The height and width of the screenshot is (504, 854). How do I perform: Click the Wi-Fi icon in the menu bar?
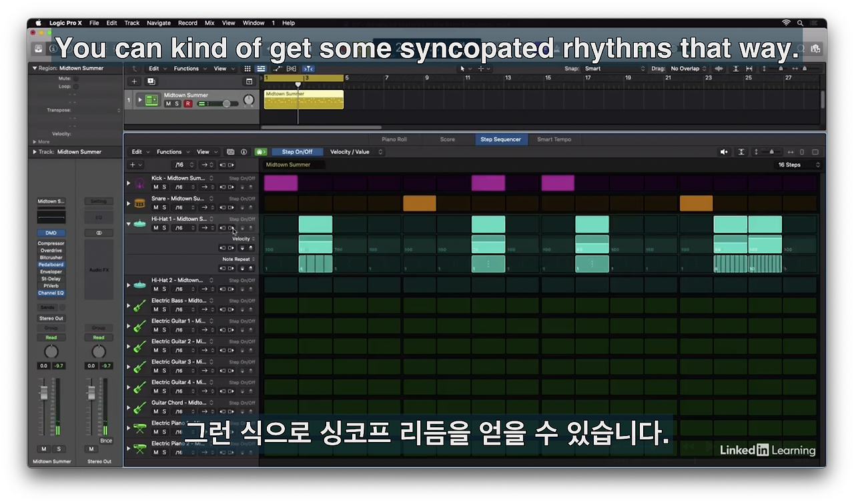787,23
